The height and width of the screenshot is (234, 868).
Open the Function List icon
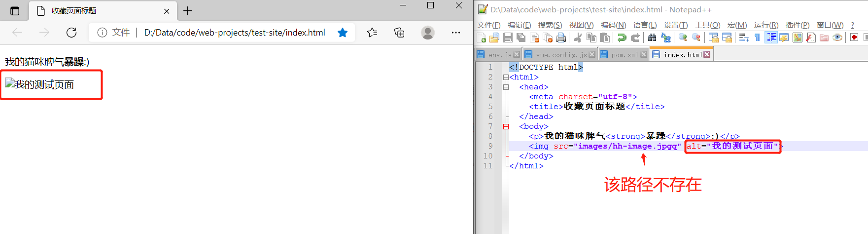(810, 38)
